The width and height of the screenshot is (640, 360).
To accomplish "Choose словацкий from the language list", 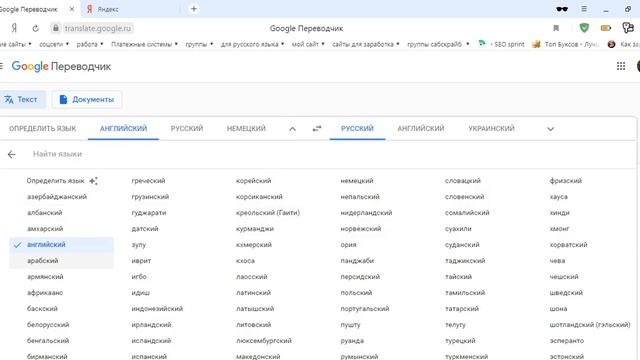I will click(x=463, y=180).
